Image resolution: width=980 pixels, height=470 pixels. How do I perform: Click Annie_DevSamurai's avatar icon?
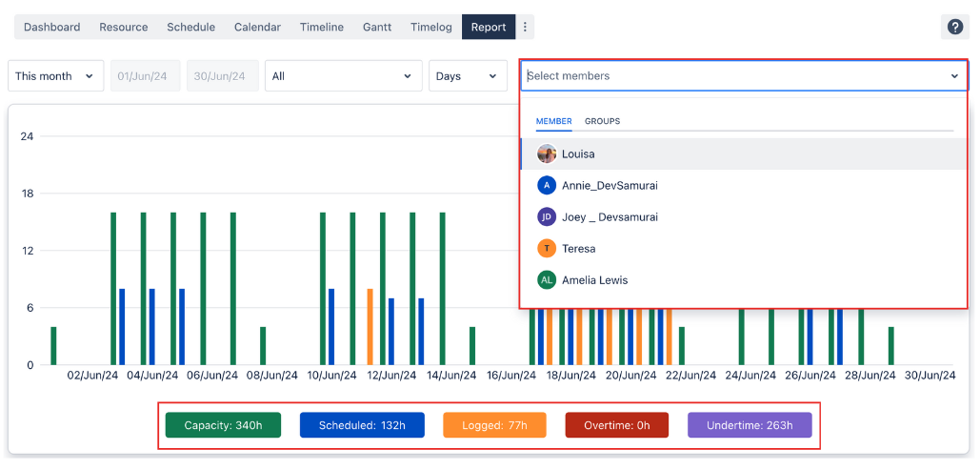[x=547, y=186]
